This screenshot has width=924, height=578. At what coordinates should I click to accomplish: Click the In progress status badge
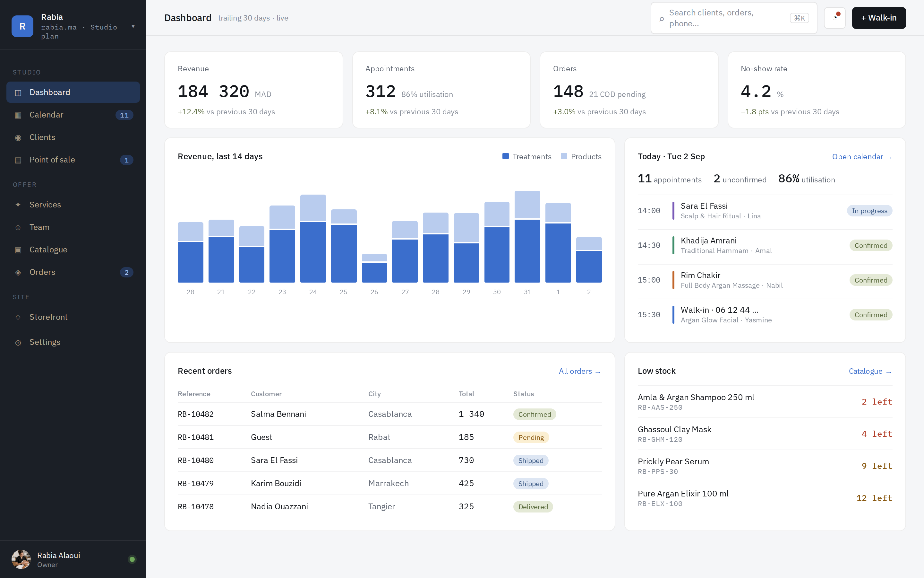[869, 211]
